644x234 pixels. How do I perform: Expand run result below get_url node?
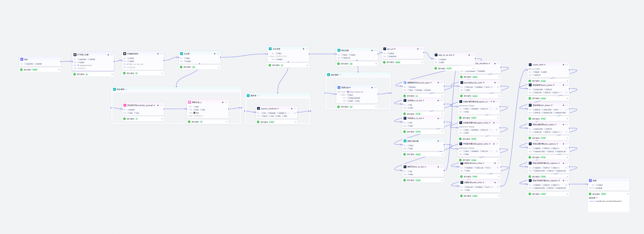pos(422,62)
